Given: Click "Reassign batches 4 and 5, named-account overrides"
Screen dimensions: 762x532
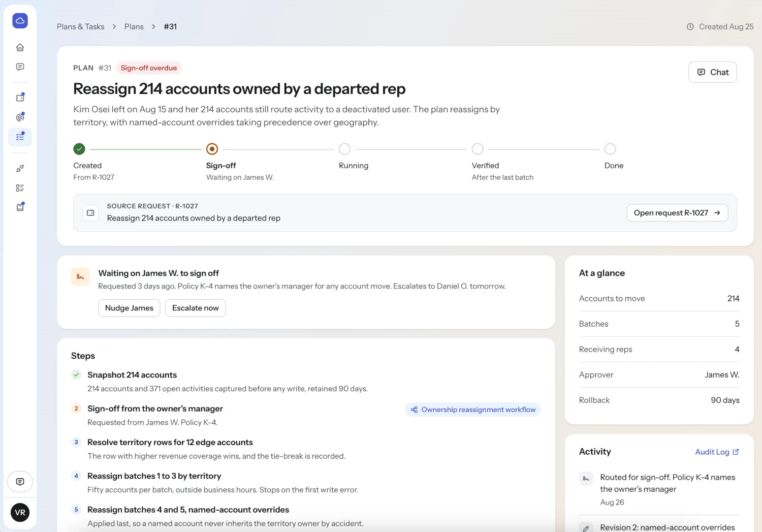Looking at the screenshot, I should click(x=188, y=510).
